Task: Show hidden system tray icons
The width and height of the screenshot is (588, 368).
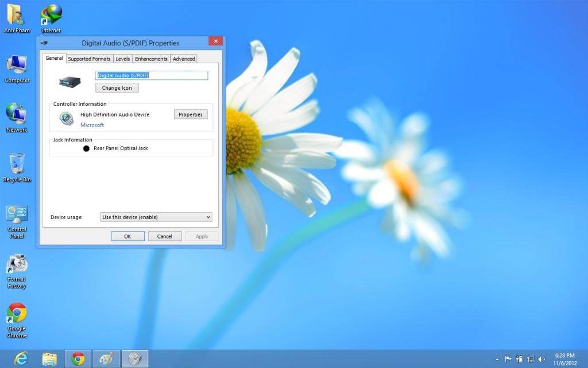Action: [x=497, y=359]
